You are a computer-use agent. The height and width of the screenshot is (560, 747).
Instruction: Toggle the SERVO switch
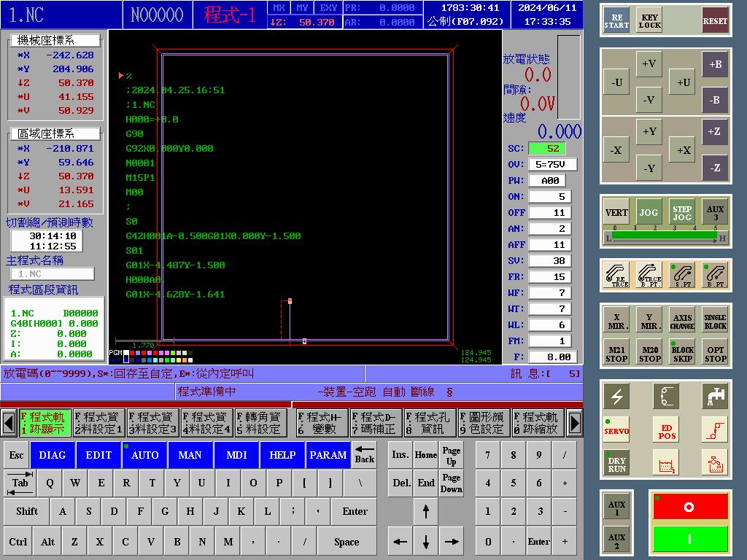616,430
